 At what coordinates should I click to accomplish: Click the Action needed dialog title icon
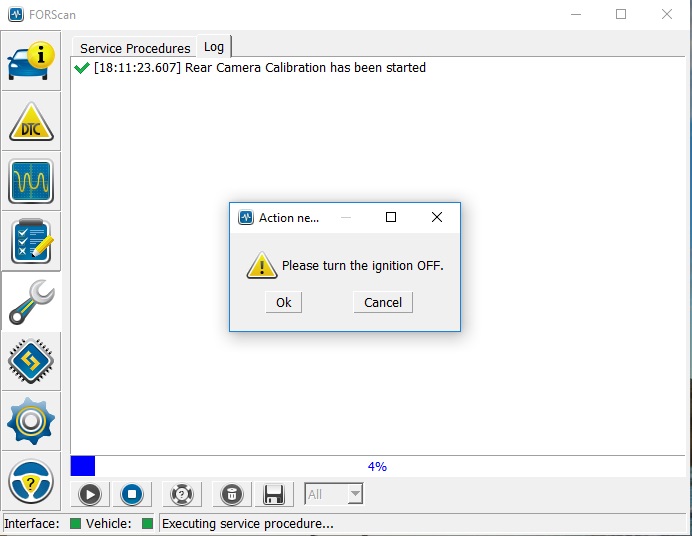click(x=246, y=217)
